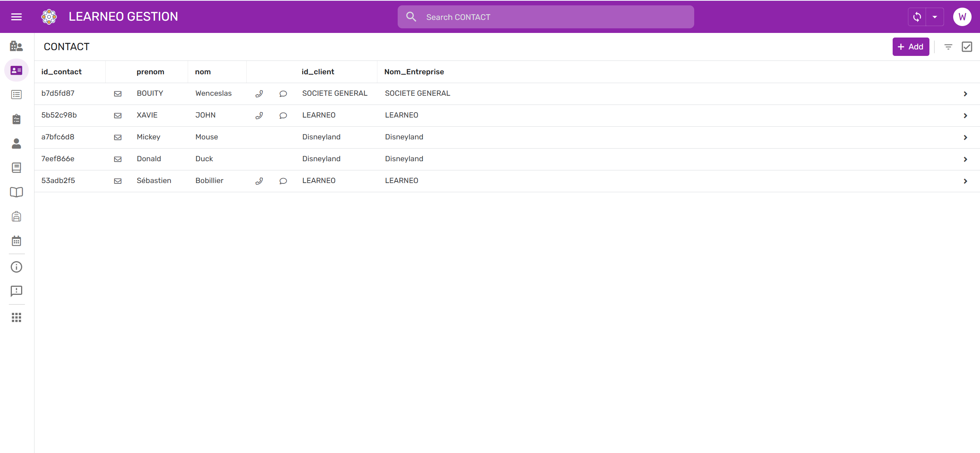Open the feedback icon in sidebar
The width and height of the screenshot is (980, 453).
pos(16,291)
